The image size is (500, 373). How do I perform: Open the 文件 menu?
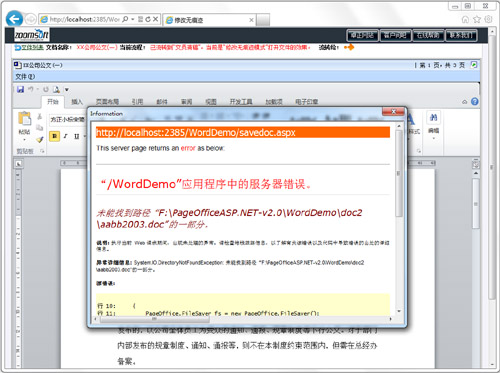point(25,77)
